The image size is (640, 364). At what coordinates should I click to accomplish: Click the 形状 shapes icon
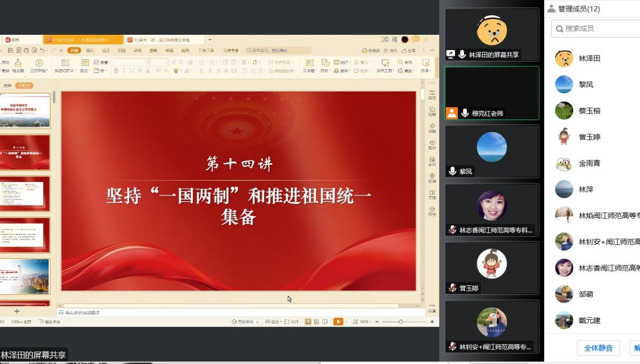[x=325, y=63]
